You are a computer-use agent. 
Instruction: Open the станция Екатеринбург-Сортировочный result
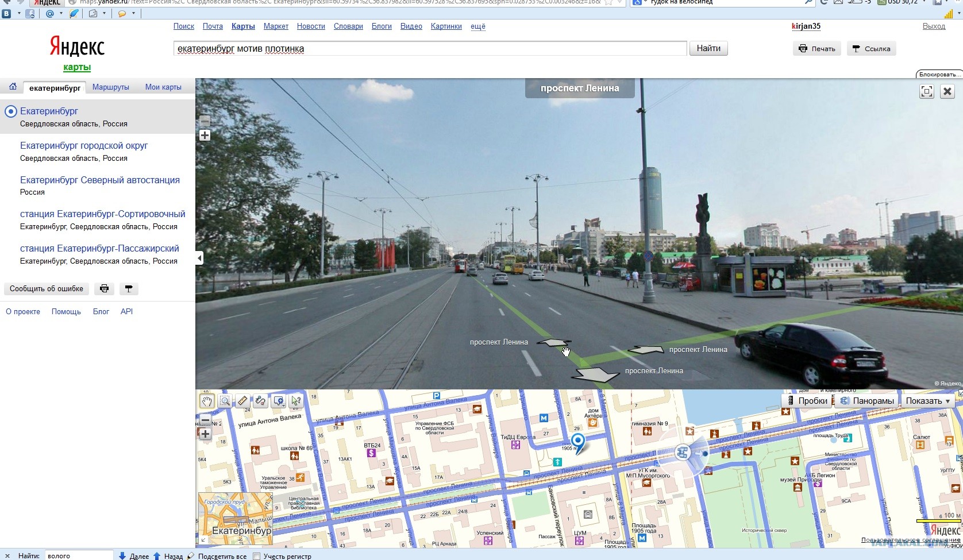pos(103,214)
